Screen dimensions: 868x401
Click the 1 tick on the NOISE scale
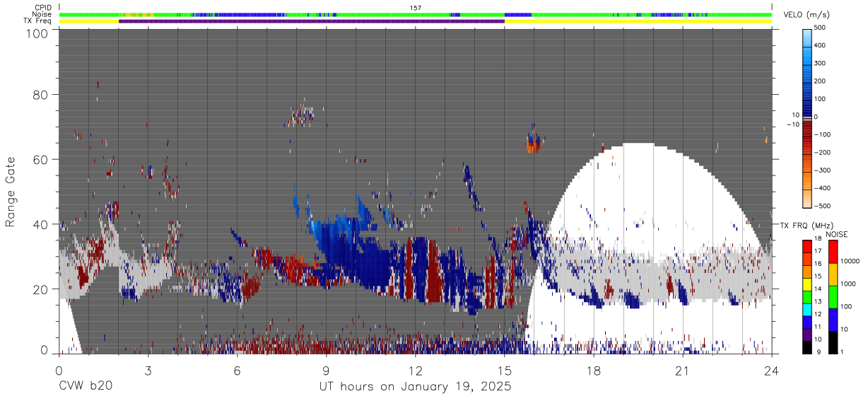tap(843, 351)
